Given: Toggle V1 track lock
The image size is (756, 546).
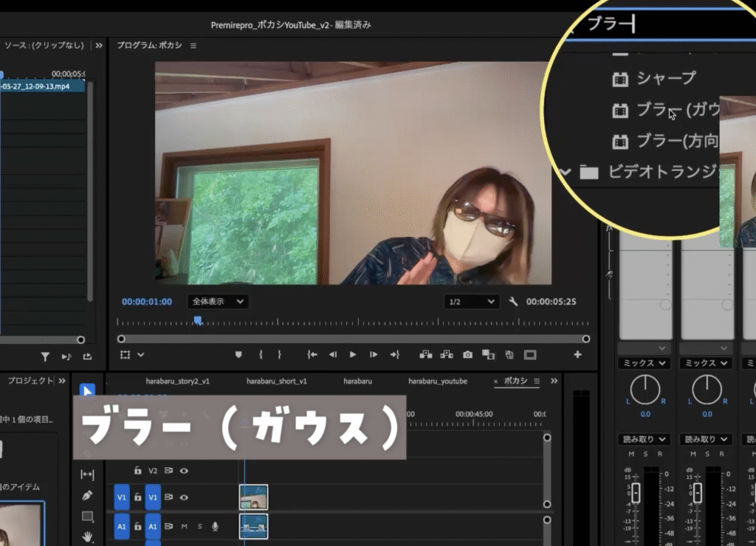Looking at the screenshot, I should pos(138,497).
